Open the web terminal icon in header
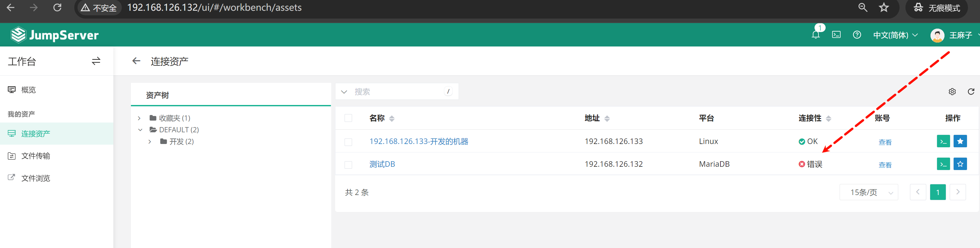The image size is (980, 248). 836,35
